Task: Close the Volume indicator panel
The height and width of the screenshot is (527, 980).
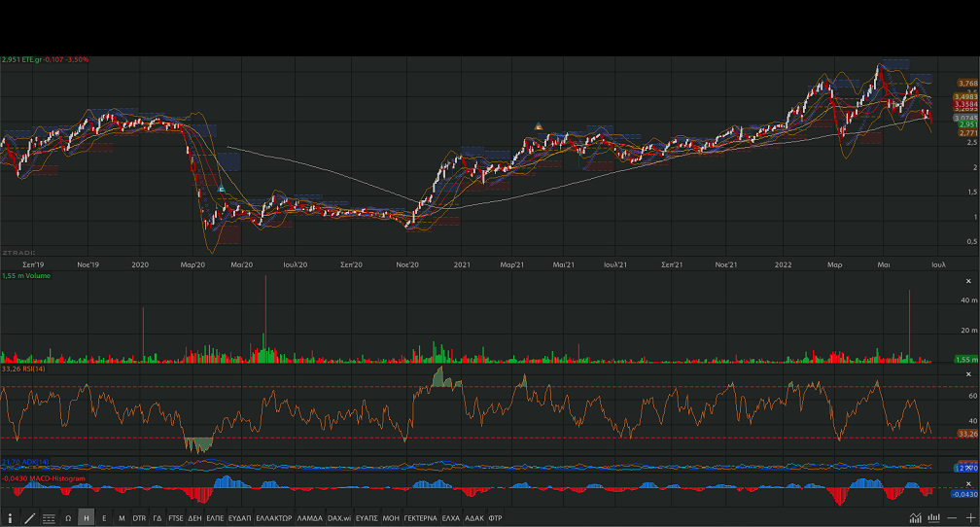Action: 967,281
